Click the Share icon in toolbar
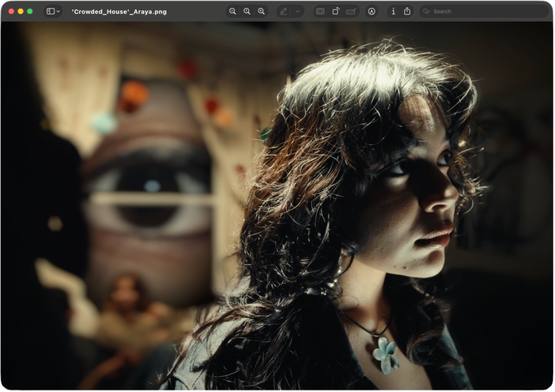The width and height of the screenshot is (555, 392). click(x=407, y=11)
